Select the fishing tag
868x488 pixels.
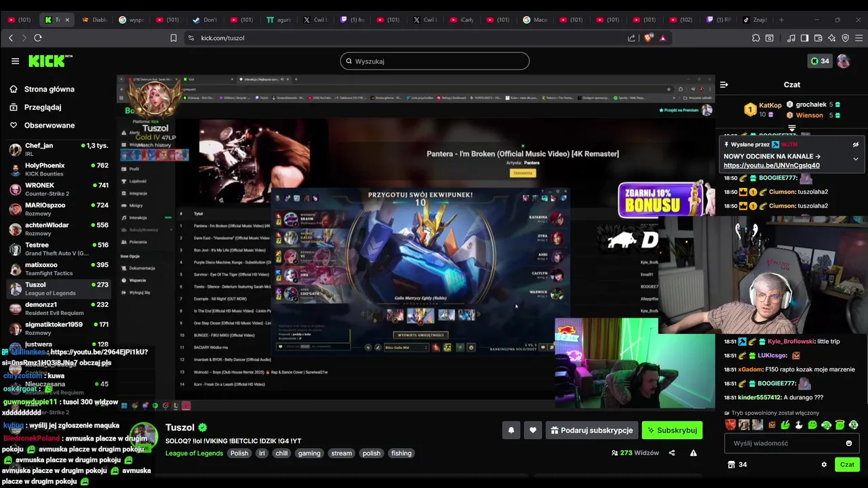pyautogui.click(x=401, y=453)
